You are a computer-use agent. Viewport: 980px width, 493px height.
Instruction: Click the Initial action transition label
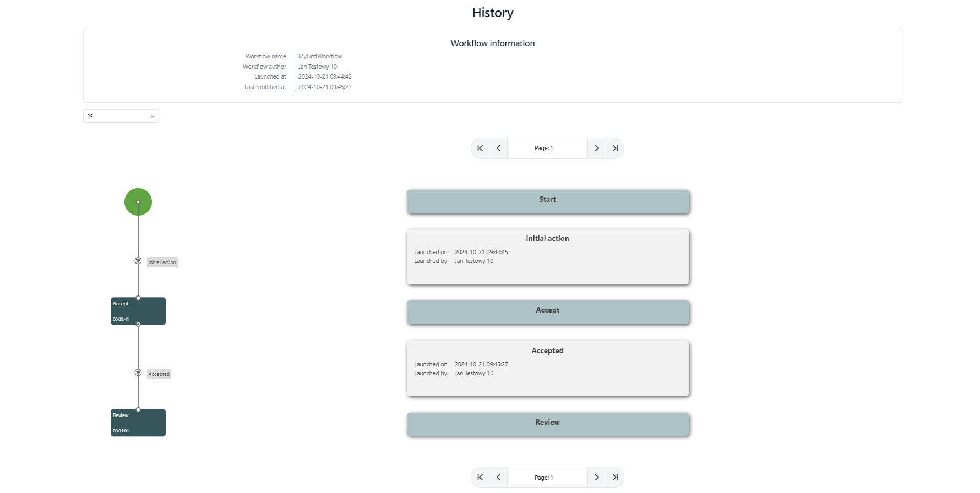coord(162,262)
